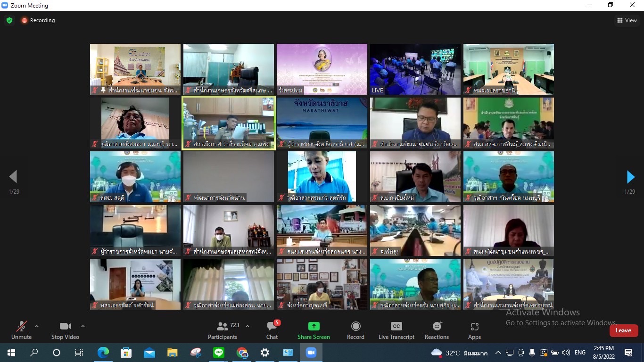The image size is (644, 362).
Task: Open the LINE app from the taskbar
Action: pyautogui.click(x=219, y=353)
